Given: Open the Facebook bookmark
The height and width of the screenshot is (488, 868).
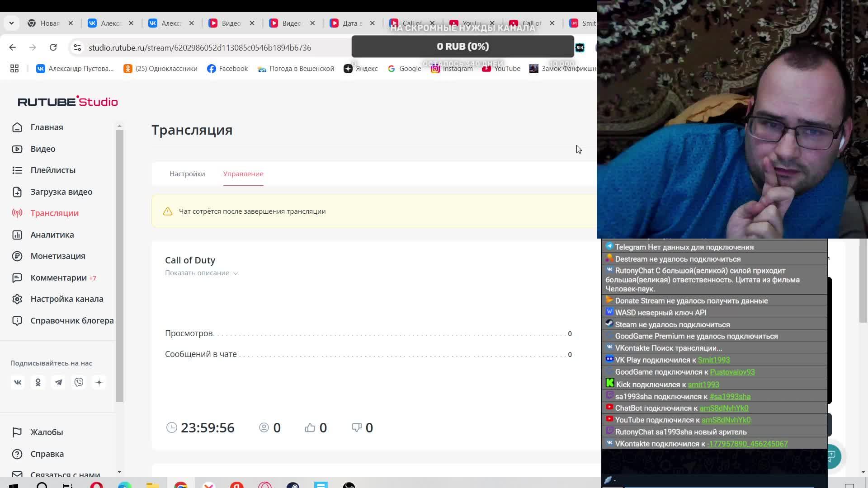Looking at the screenshot, I should coord(227,69).
